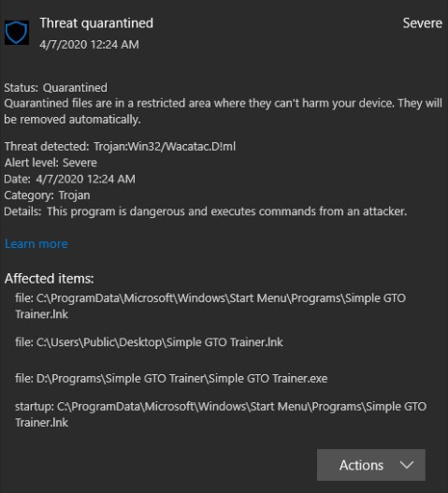Click the quarantined files restricted area description

[x=223, y=111]
